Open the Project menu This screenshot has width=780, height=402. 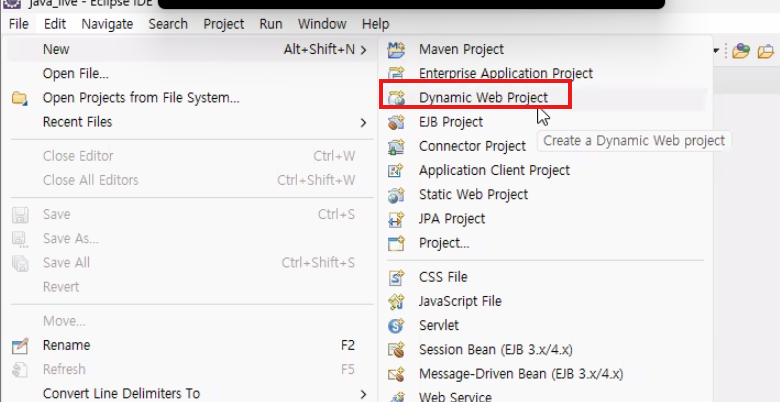click(223, 24)
